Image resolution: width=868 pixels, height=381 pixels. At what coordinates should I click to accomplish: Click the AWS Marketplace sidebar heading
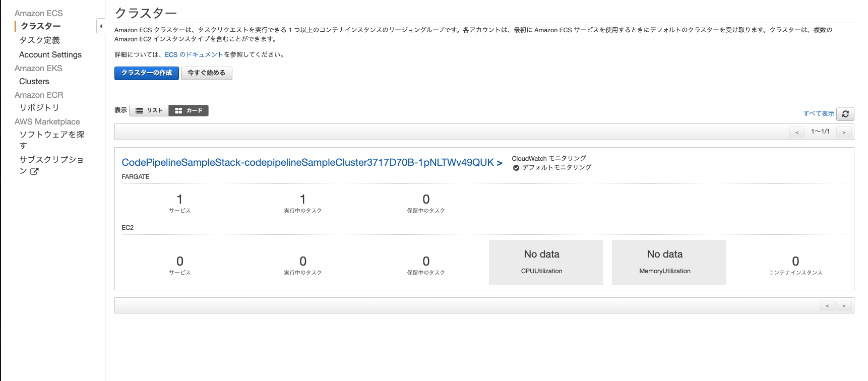(x=47, y=121)
